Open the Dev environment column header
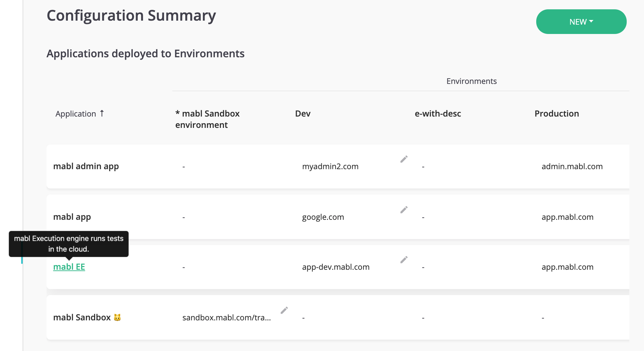This screenshot has width=644, height=351. [303, 114]
